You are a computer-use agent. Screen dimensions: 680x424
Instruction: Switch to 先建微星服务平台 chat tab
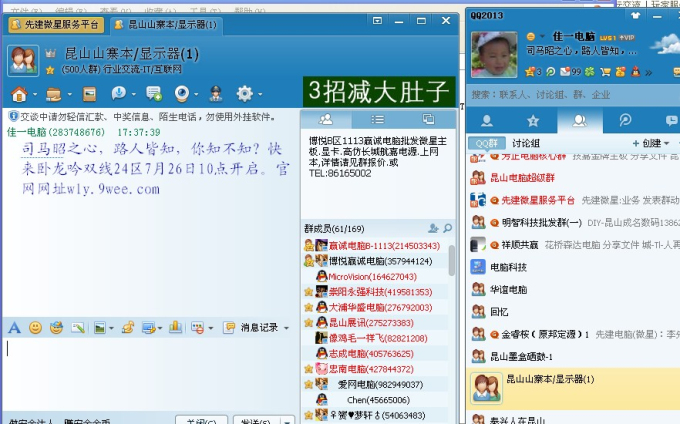pos(55,24)
